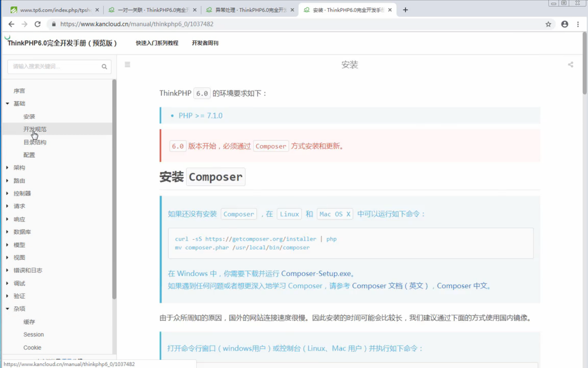The image size is (588, 368).
Task: Bookmark this page with the star icon
Action: point(548,24)
